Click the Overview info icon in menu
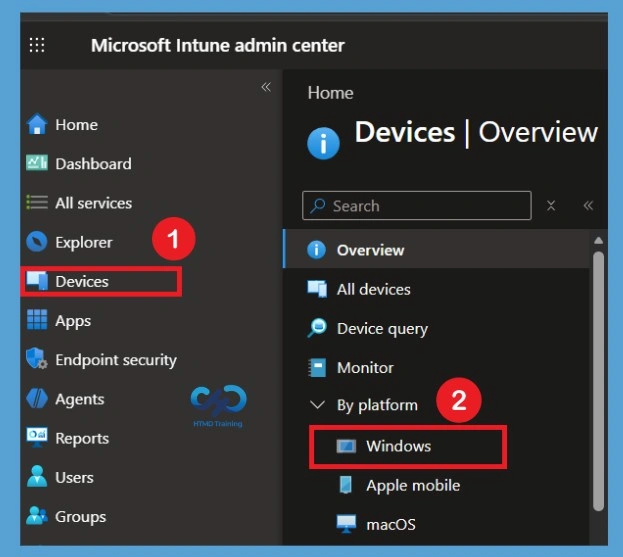The width and height of the screenshot is (623, 557). pos(317,250)
